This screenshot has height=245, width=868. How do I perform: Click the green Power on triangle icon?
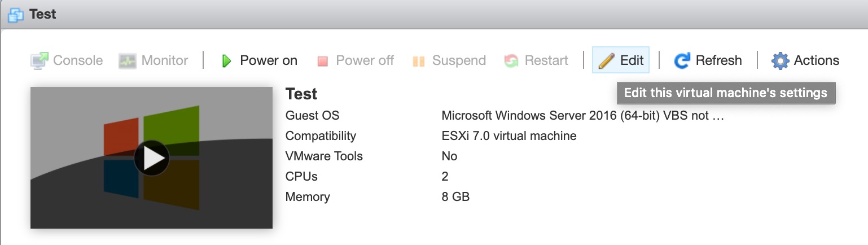pos(227,60)
